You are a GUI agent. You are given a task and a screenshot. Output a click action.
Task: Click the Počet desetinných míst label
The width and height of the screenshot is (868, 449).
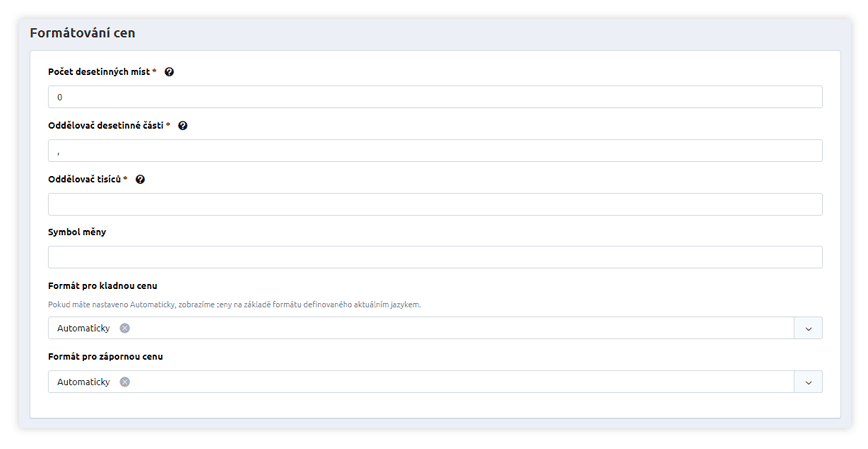click(99, 72)
